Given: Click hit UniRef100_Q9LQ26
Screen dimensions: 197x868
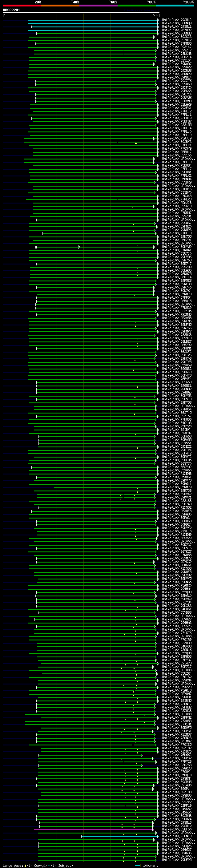Looking at the screenshot, I should 176,846.
